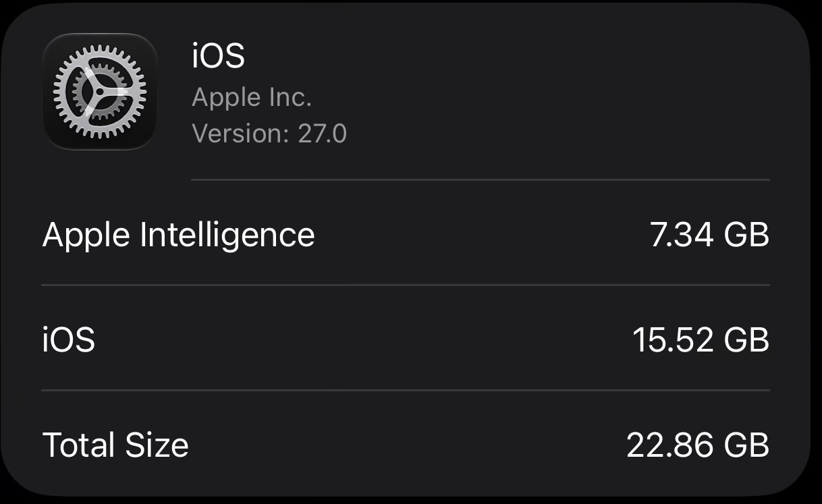Click the outer teeth of the gear icon
822x504 pixels.
point(100,49)
